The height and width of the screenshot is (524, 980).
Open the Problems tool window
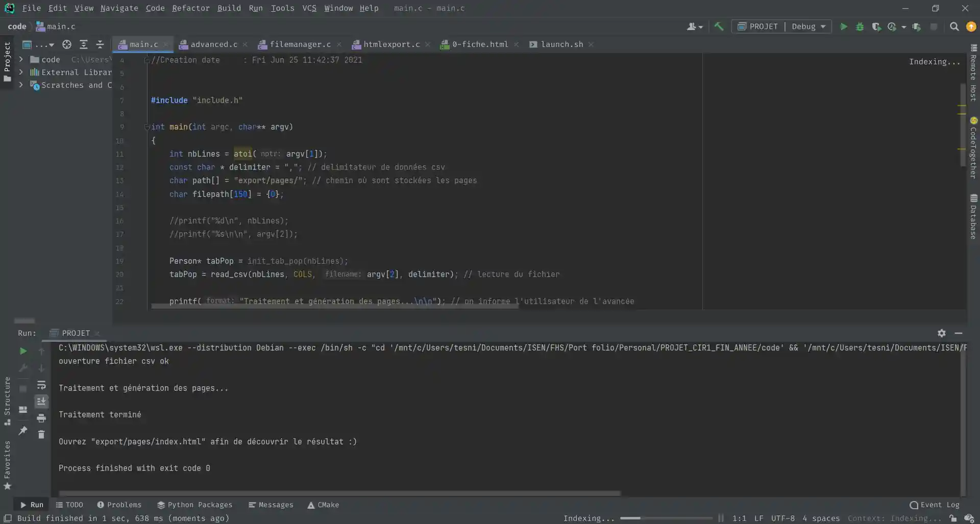(x=119, y=505)
